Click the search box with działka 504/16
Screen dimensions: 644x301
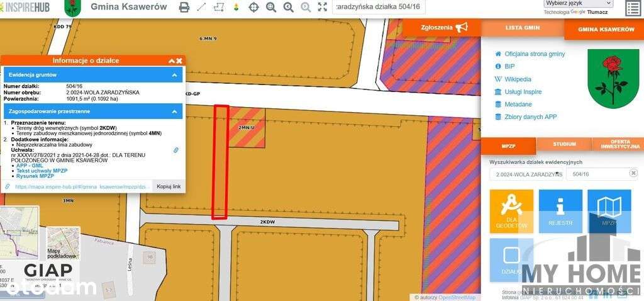378,7
